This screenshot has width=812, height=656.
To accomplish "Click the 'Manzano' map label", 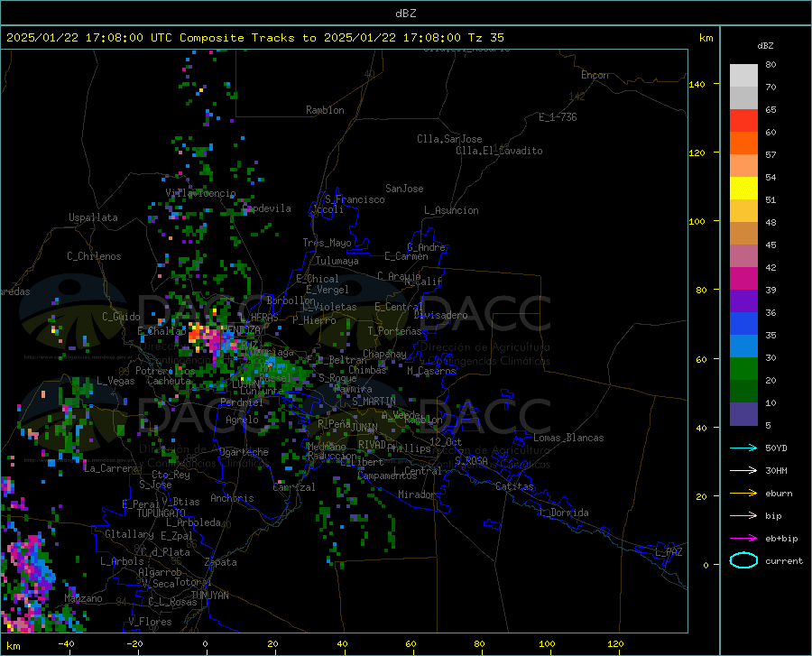I will (x=83, y=598).
